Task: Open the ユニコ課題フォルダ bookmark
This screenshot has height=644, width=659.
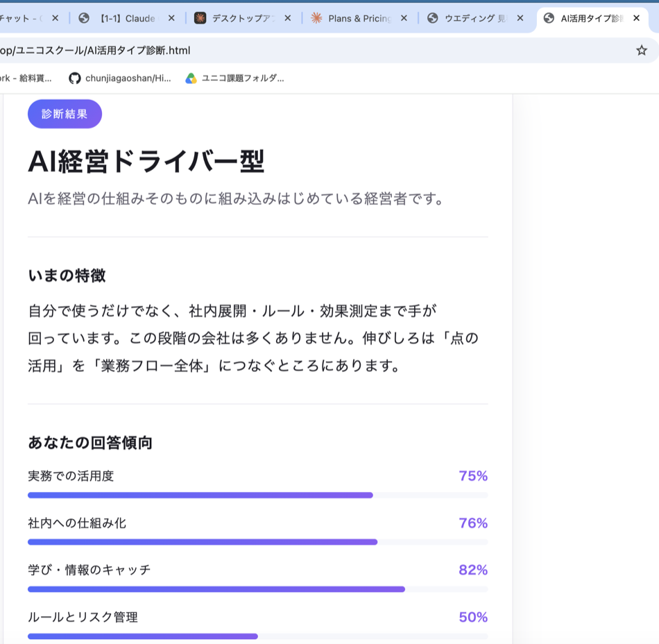Action: pyautogui.click(x=235, y=78)
